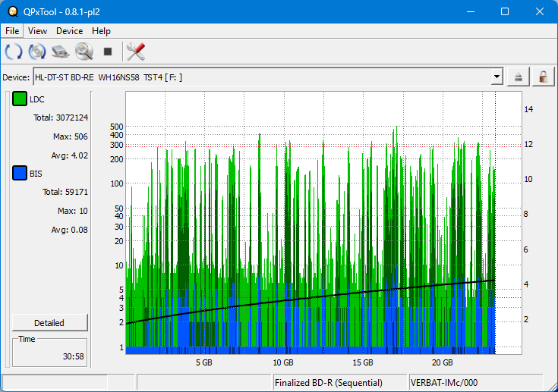Maximize the QPxTool window

coord(505,11)
